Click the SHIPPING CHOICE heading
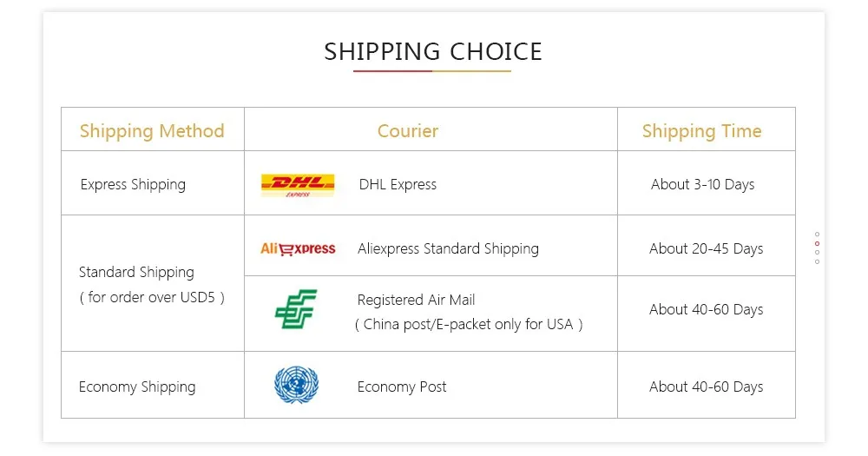868x456 pixels. 433,51
